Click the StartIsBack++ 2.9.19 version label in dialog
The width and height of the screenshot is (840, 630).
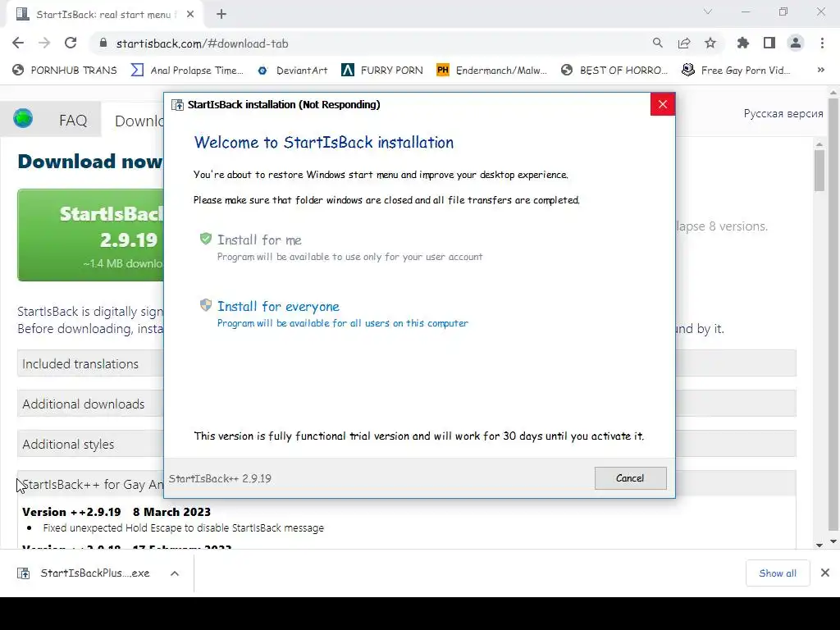[x=220, y=478]
